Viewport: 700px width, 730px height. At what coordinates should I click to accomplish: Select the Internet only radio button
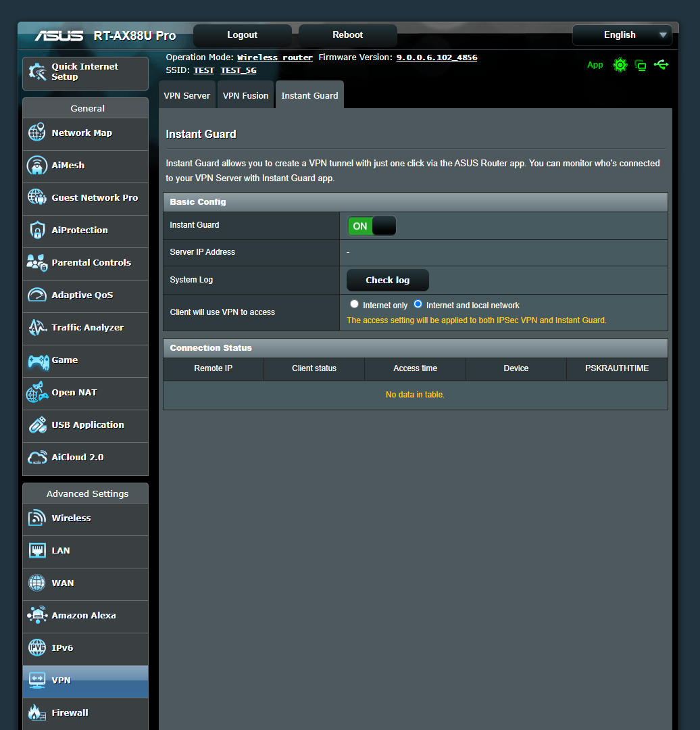[x=354, y=304]
